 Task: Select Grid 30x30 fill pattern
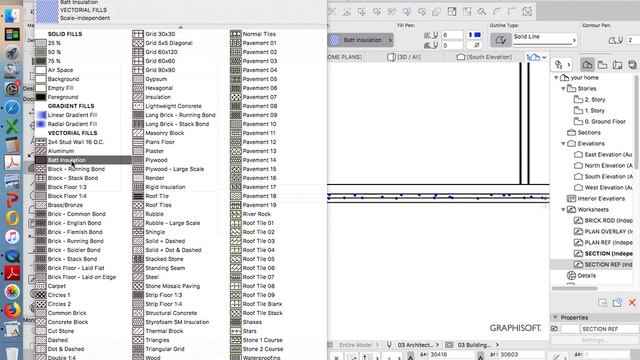coord(160,34)
